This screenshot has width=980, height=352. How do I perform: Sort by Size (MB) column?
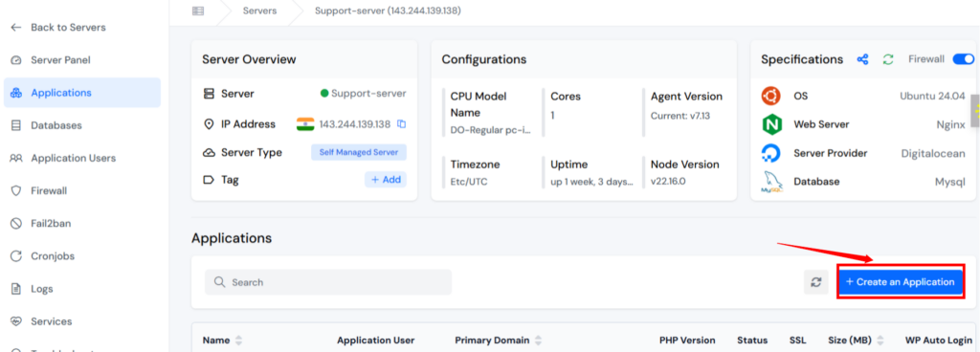(x=857, y=341)
